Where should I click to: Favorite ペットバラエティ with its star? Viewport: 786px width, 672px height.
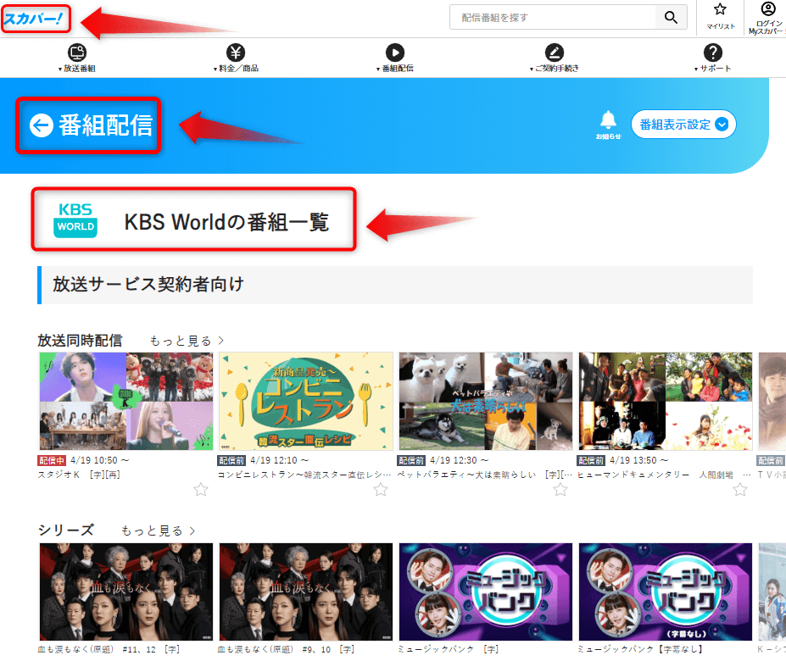pos(560,490)
